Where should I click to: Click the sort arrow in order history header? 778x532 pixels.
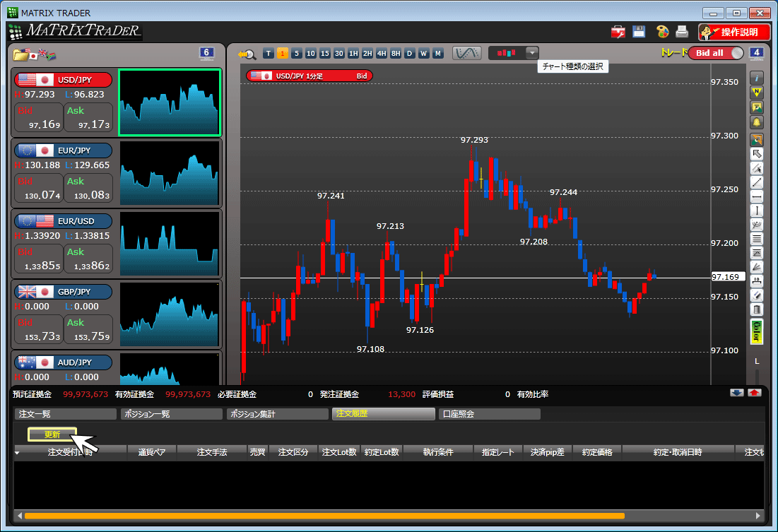(18, 453)
